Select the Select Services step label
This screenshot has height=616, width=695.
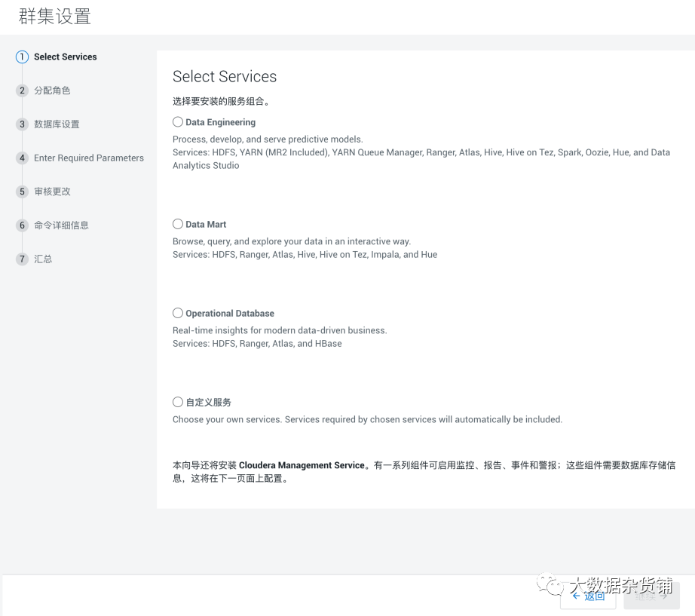[x=66, y=57]
